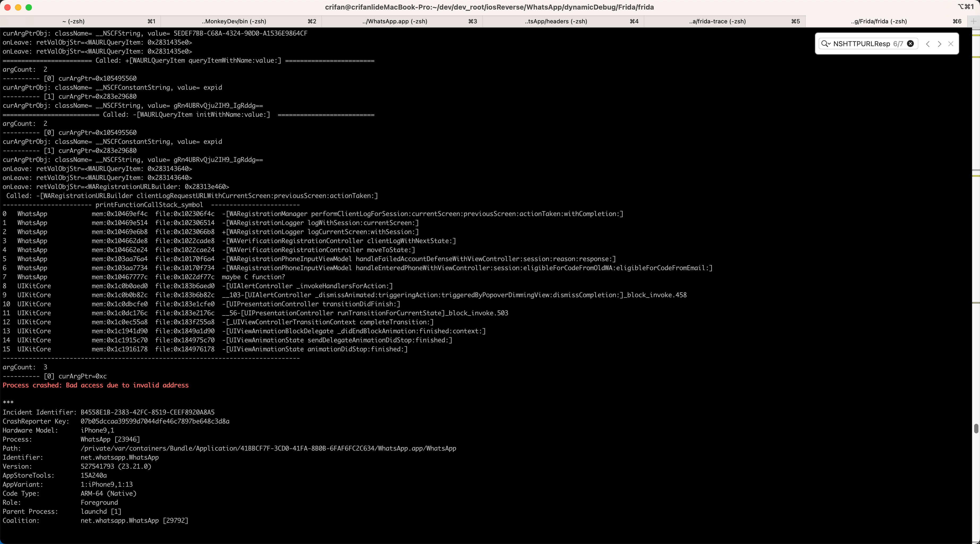
Task: Click the vertical scrollbar thumb
Action: (976, 429)
